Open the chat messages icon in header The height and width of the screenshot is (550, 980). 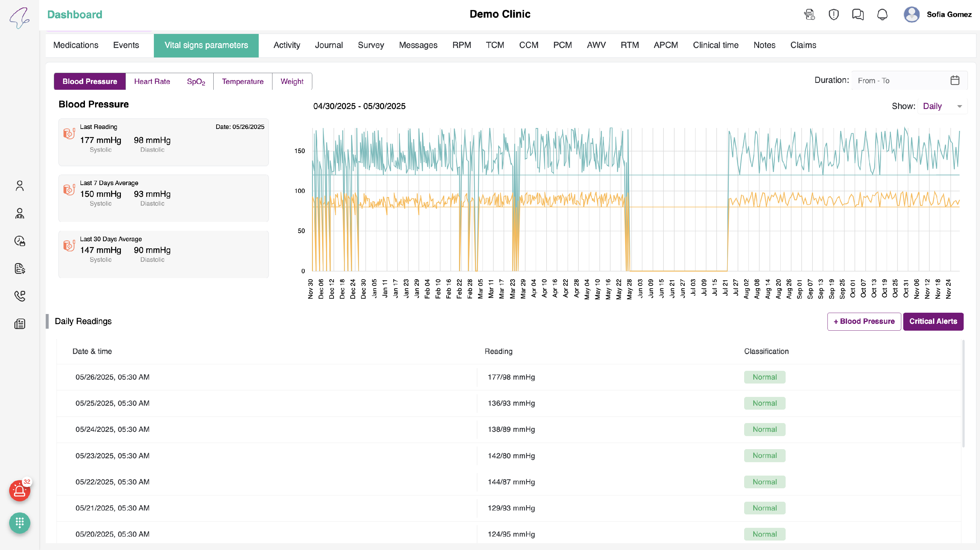pos(857,14)
